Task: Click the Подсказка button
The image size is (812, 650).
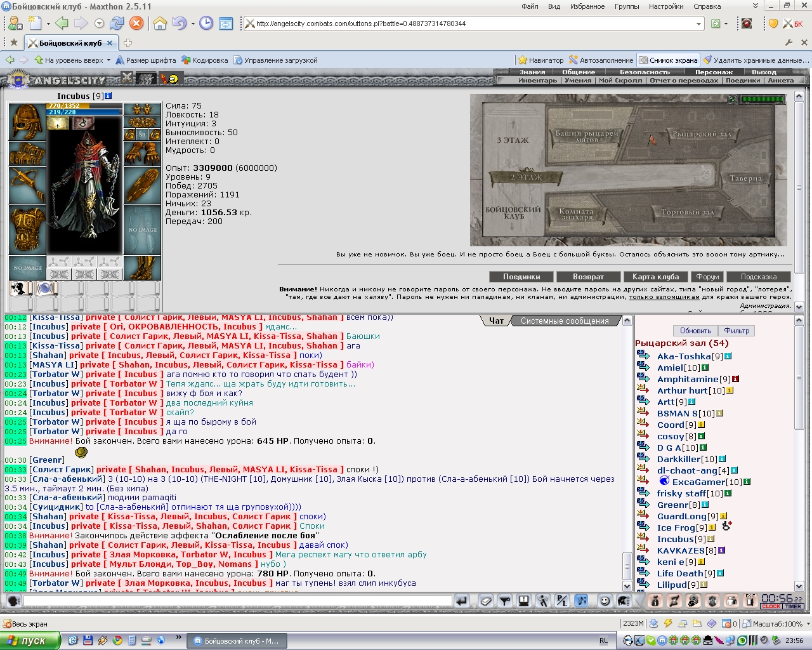Action: click(758, 277)
